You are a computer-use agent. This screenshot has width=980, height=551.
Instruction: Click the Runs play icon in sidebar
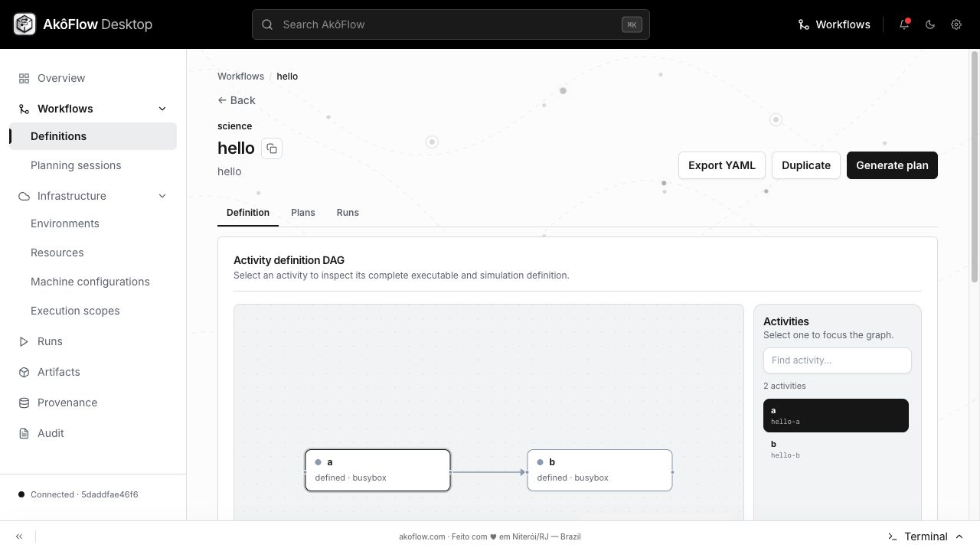[x=24, y=341]
